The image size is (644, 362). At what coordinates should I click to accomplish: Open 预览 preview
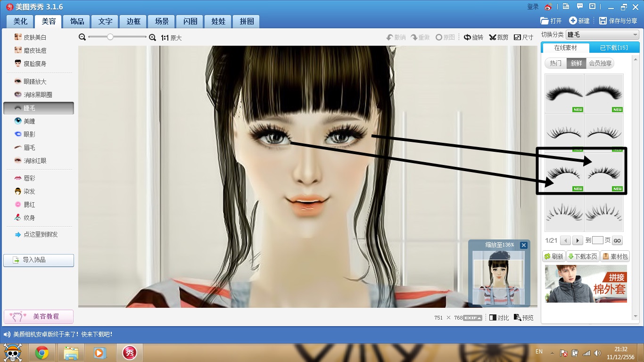tap(524, 318)
